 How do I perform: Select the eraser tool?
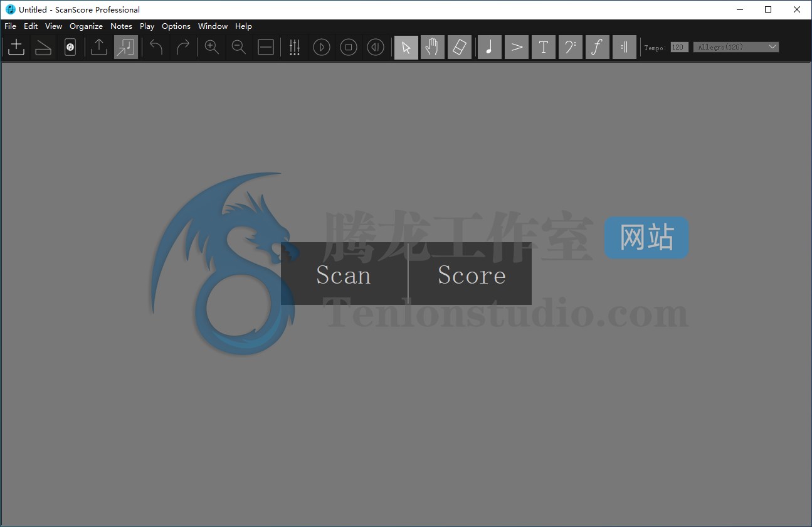460,48
